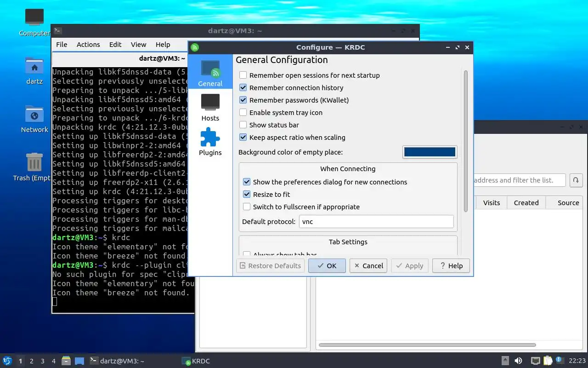Click the KRDC window title icon
588x368 pixels.
[195, 47]
